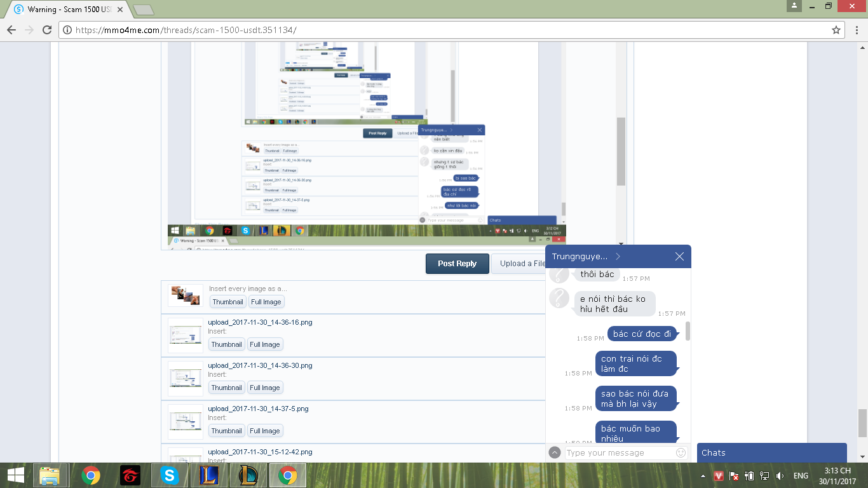Click avatar beside 'e nói thì bác ko hiu hết đâu'
The width and height of the screenshot is (868, 488).
pyautogui.click(x=559, y=299)
